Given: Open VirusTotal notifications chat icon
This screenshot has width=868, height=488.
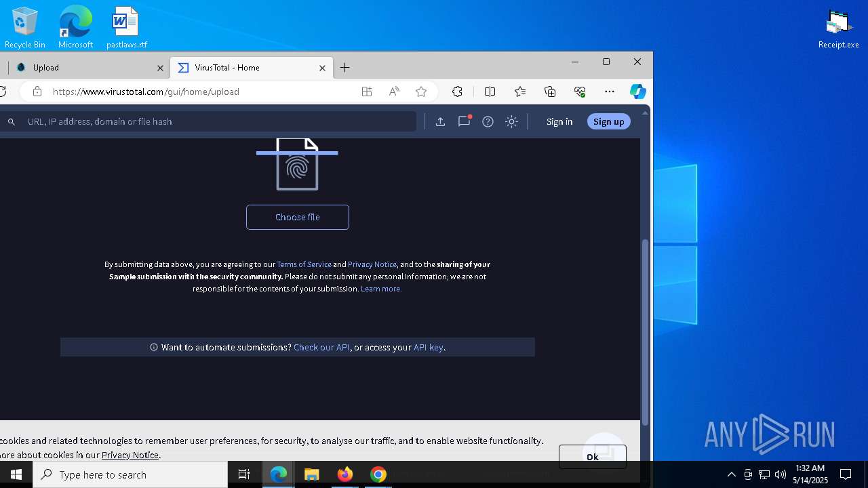Looking at the screenshot, I should point(465,121).
